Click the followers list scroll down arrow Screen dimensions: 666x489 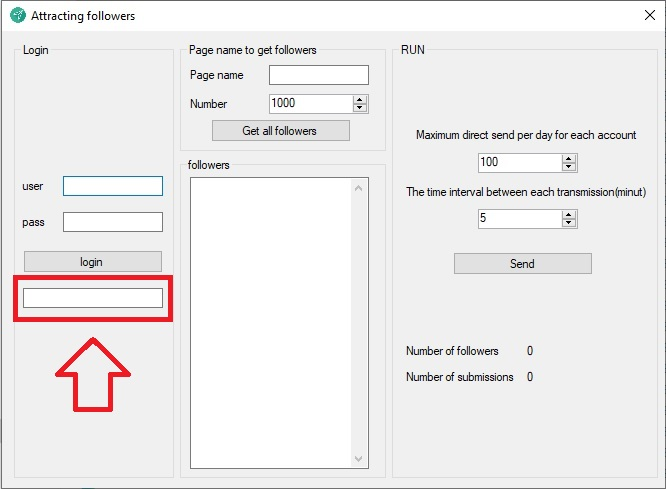pos(360,459)
